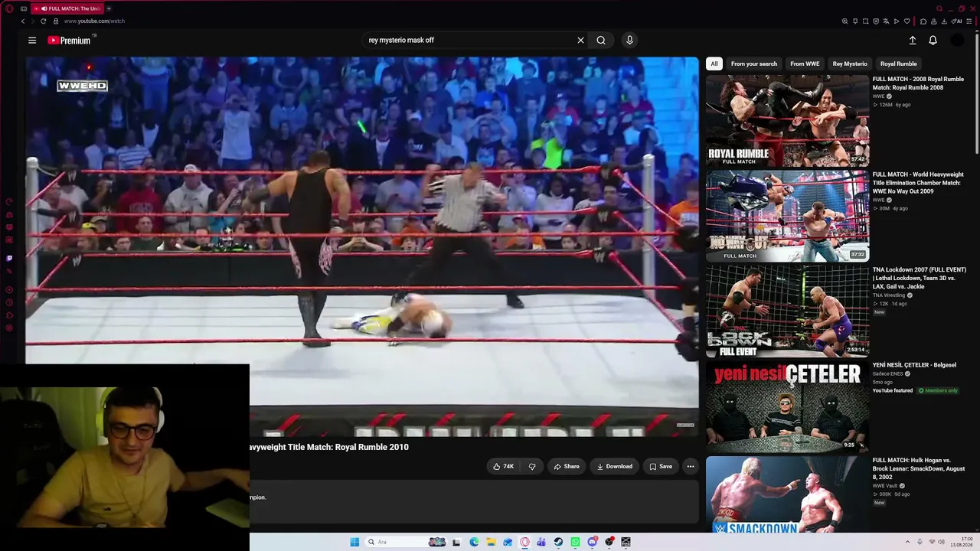Open more actions ellipsis under the video
The height and width of the screenshot is (551, 980).
[691, 466]
